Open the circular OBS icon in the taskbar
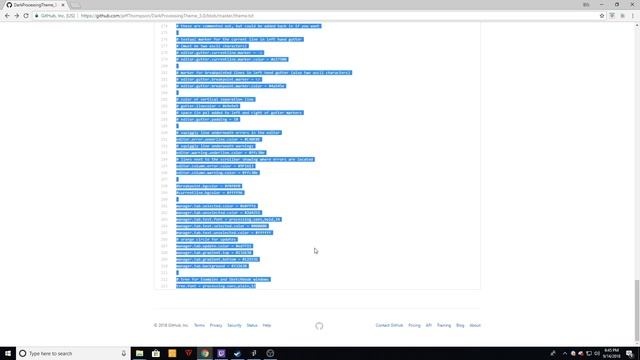This screenshot has height=360, width=640. click(270, 353)
